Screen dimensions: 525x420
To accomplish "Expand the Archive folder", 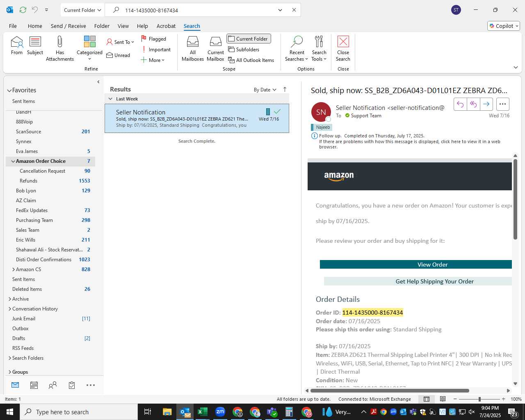I will point(10,299).
